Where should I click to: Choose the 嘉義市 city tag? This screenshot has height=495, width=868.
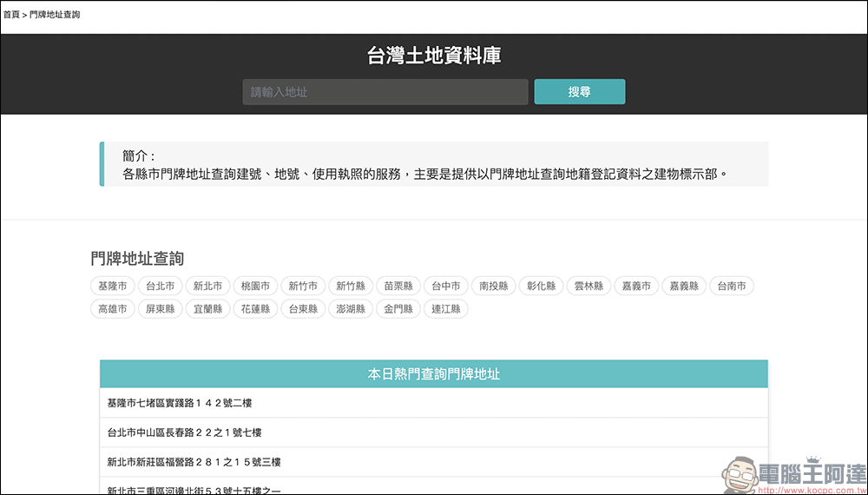[636, 286]
